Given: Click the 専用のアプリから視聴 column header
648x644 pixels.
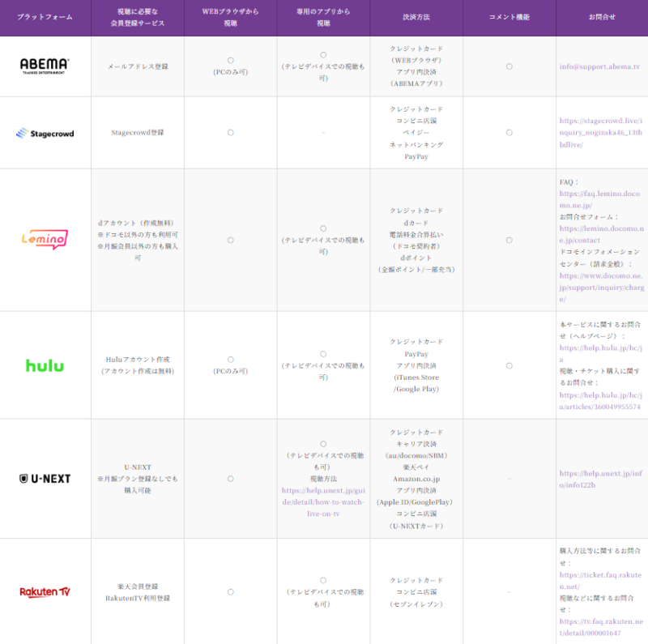Looking at the screenshot, I should pyautogui.click(x=323, y=17).
